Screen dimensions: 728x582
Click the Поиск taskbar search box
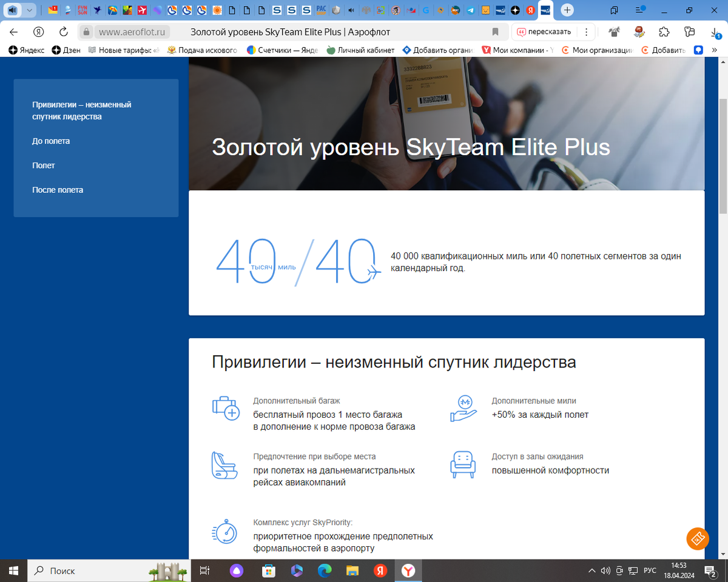(x=109, y=570)
